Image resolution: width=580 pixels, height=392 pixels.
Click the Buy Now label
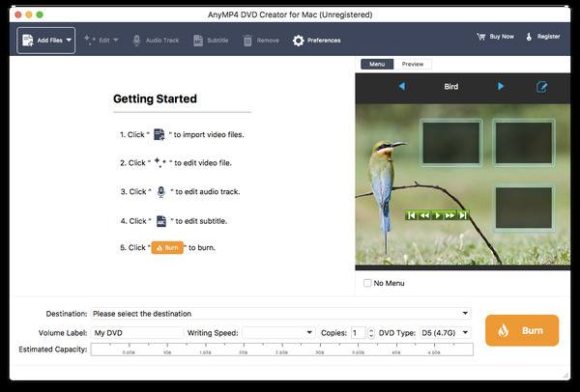coord(502,37)
